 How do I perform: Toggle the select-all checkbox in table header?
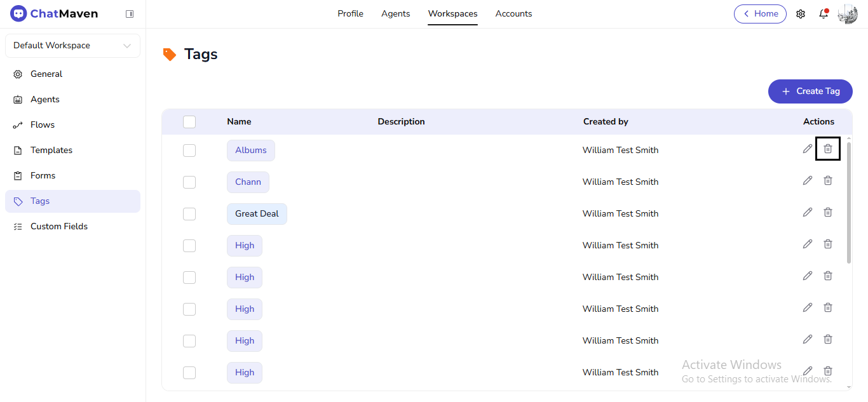click(189, 122)
